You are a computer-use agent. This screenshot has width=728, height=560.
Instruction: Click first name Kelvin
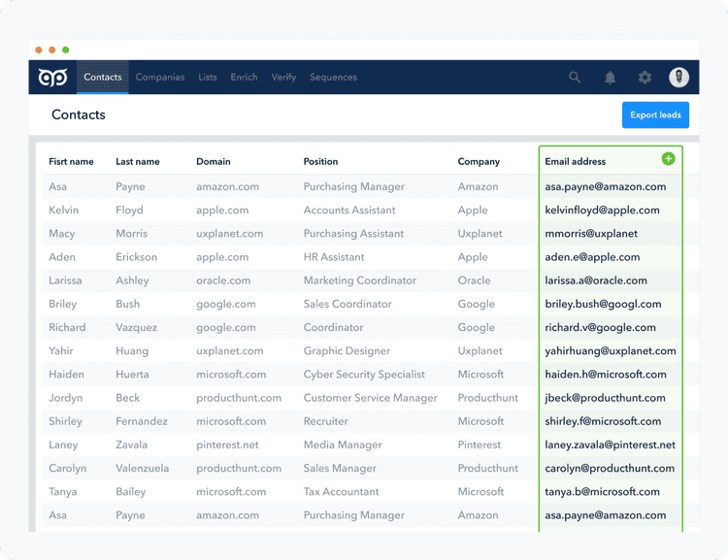[x=64, y=210]
